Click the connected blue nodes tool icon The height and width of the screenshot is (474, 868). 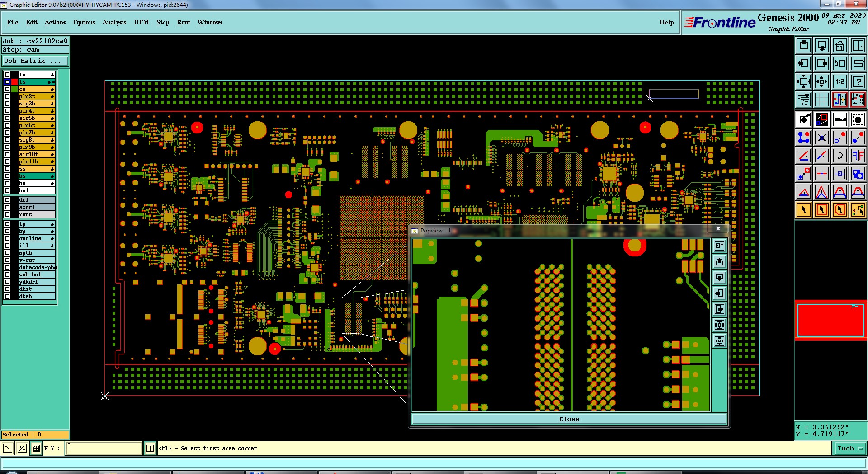click(804, 137)
